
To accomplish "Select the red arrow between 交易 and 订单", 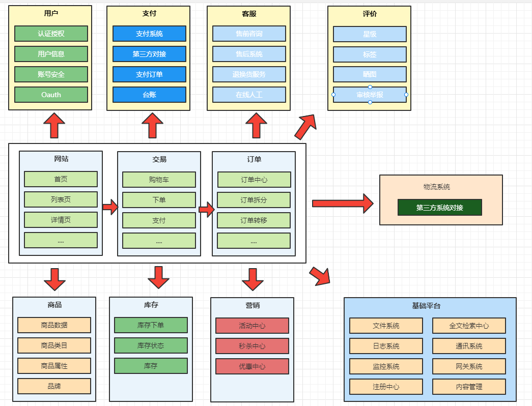I will tap(207, 209).
